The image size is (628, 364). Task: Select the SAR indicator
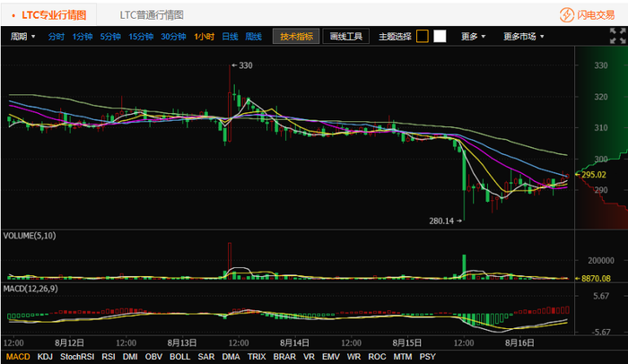pyautogui.click(x=205, y=357)
